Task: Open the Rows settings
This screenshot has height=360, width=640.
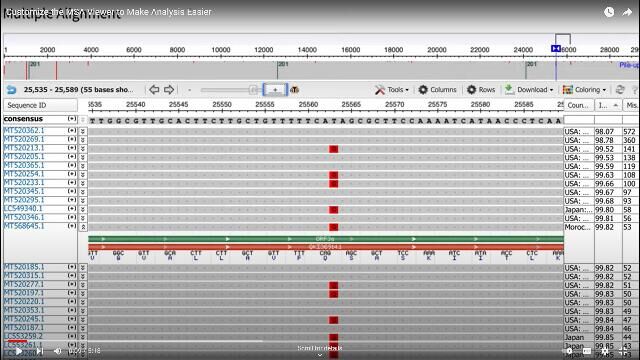Action: (481, 89)
